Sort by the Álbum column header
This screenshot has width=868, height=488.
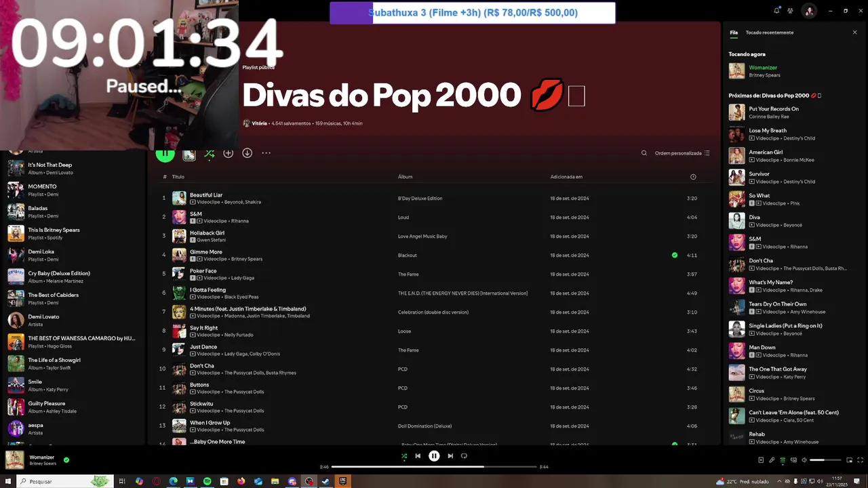coord(405,177)
